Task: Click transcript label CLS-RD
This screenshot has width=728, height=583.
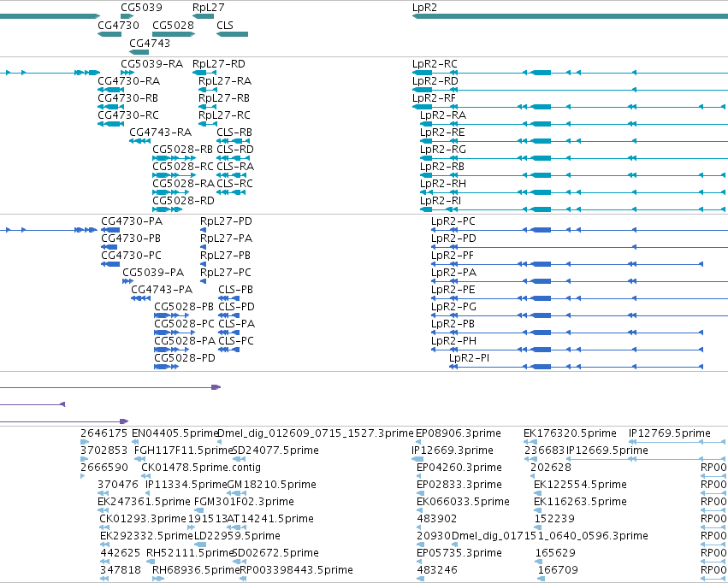Action: 235,150
